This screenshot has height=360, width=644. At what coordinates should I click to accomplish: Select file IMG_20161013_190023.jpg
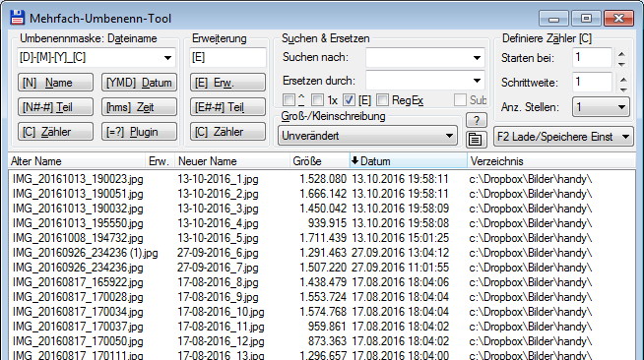78,179
